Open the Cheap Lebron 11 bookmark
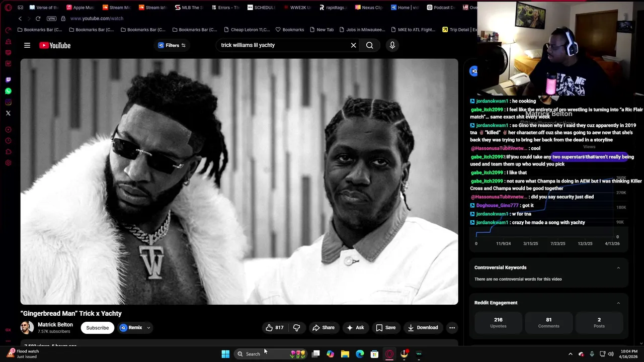This screenshot has height=362, width=644. [247, 30]
